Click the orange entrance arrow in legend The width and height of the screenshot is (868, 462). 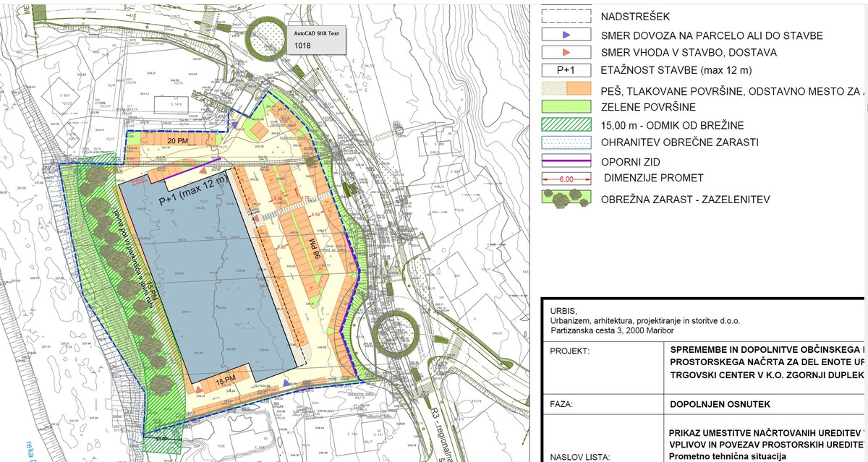[x=566, y=53]
